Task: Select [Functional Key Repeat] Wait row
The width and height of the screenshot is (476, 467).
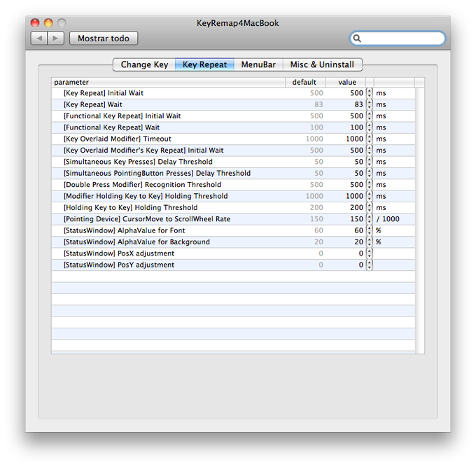Action: point(233,127)
